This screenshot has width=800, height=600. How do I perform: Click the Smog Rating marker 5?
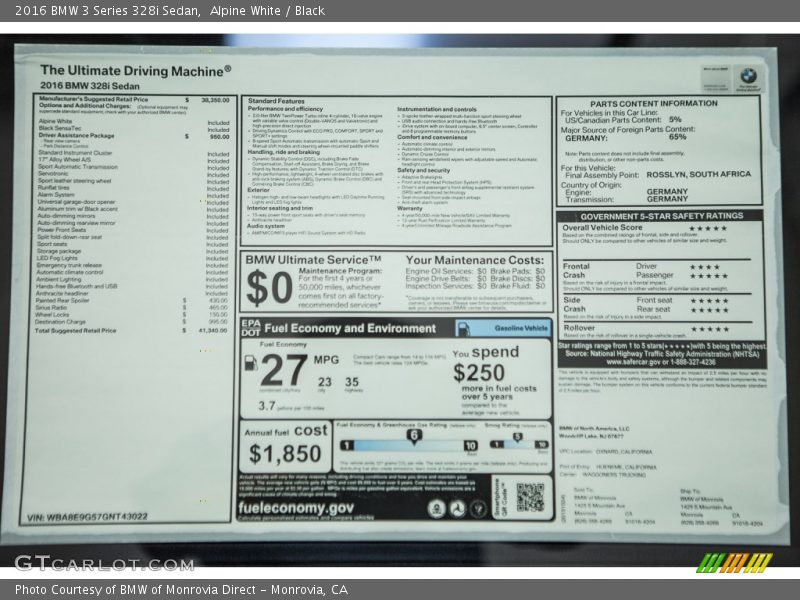(x=517, y=436)
